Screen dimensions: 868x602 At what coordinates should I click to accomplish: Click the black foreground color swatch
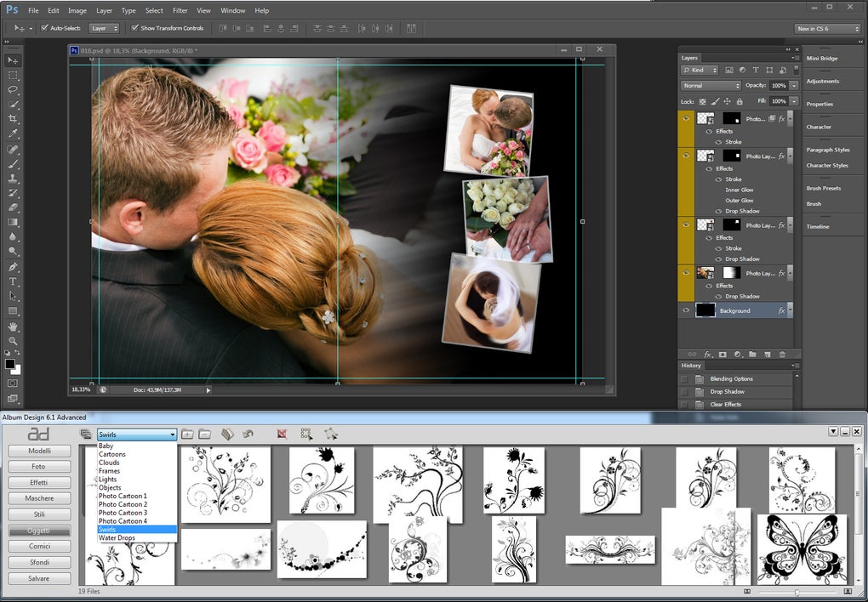[x=10, y=364]
